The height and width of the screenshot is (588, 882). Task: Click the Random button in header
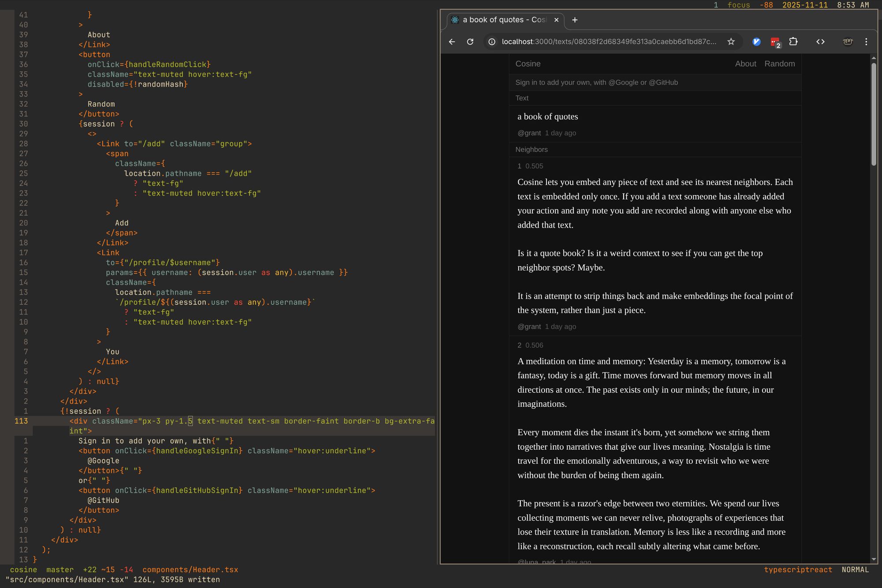pos(779,64)
